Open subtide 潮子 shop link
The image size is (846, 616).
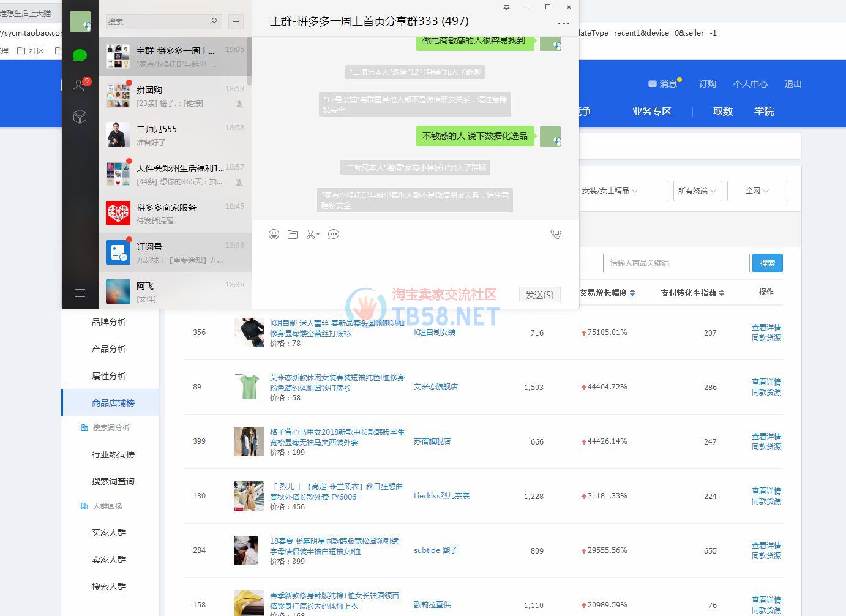click(x=435, y=550)
